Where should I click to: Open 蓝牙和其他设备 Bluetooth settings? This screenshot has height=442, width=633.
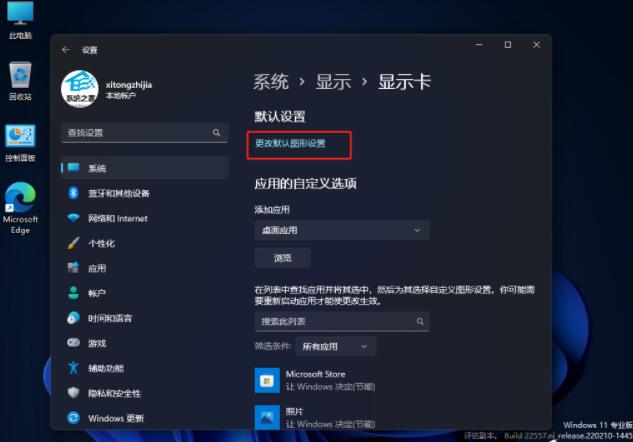118,193
